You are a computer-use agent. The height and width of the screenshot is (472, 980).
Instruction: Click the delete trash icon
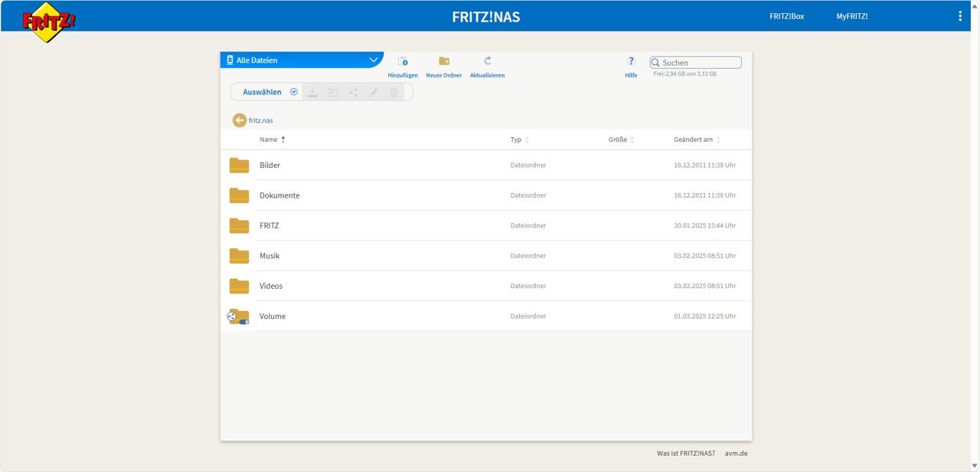(x=394, y=92)
